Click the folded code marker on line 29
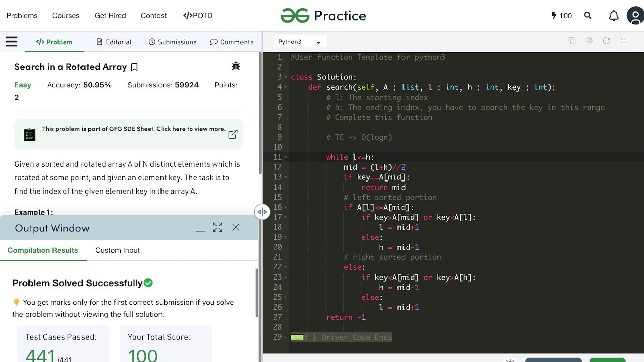The width and height of the screenshot is (644, 362). pos(297,337)
